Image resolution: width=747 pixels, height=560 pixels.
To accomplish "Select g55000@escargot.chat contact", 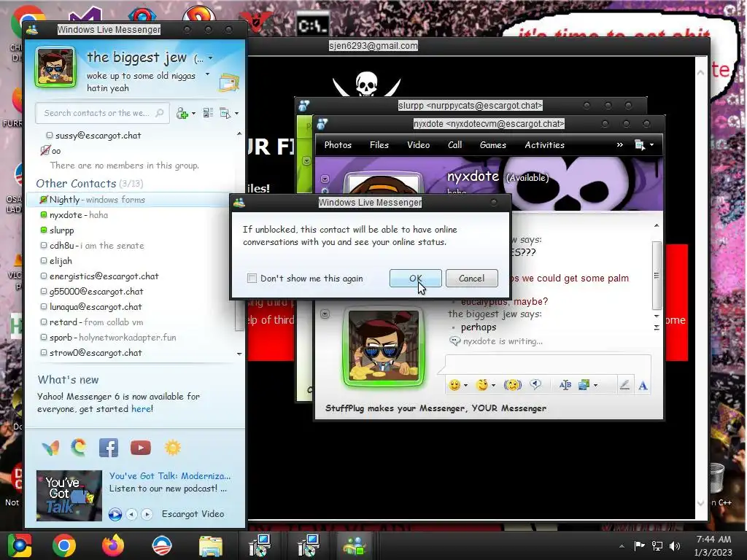I will (x=128, y=292).
